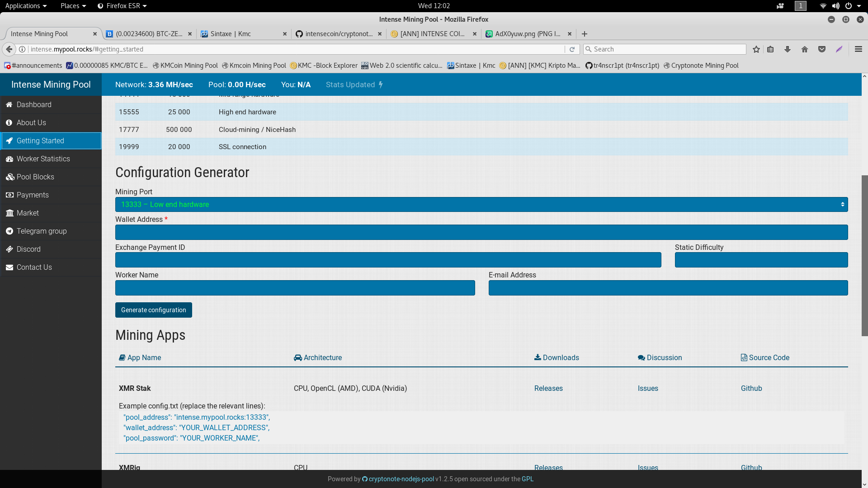Reload the current page
Viewport: 868px width, 488px height.
coord(572,49)
